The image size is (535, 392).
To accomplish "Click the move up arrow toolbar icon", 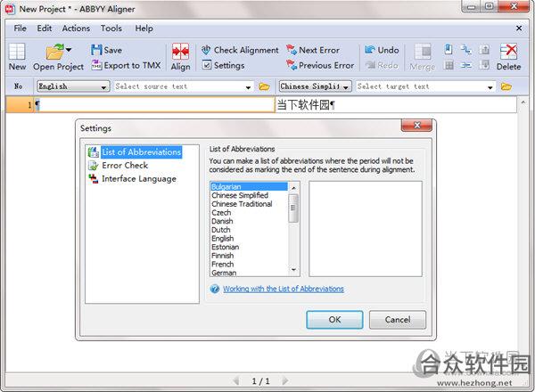I will coord(484,49).
